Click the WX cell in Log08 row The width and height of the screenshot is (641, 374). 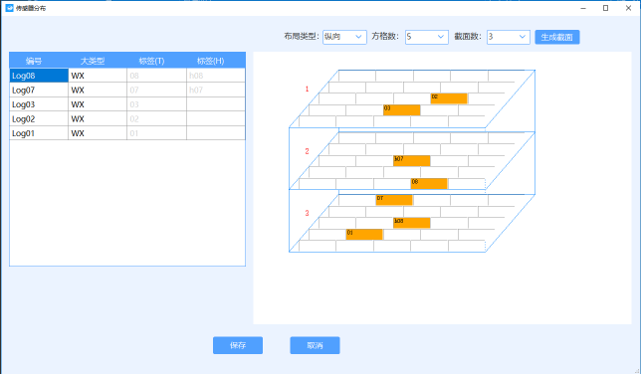click(98, 76)
